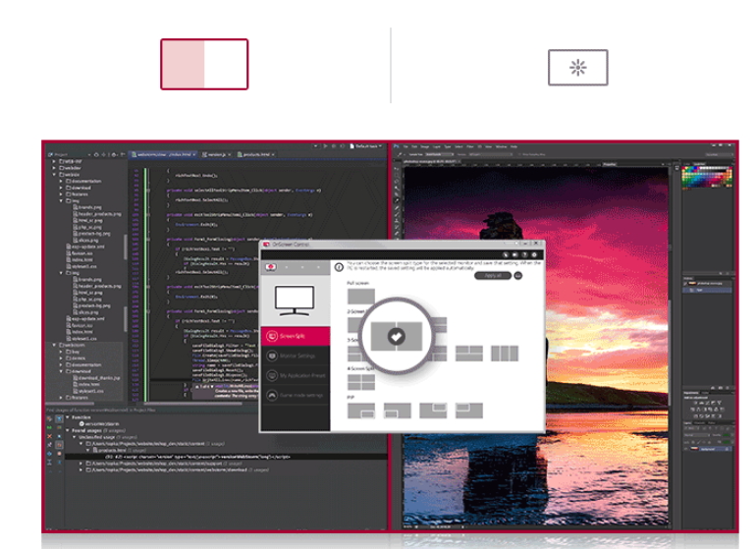The width and height of the screenshot is (756, 549).
Task: Open the Photoshop Window menu
Action: pyautogui.click(x=502, y=146)
